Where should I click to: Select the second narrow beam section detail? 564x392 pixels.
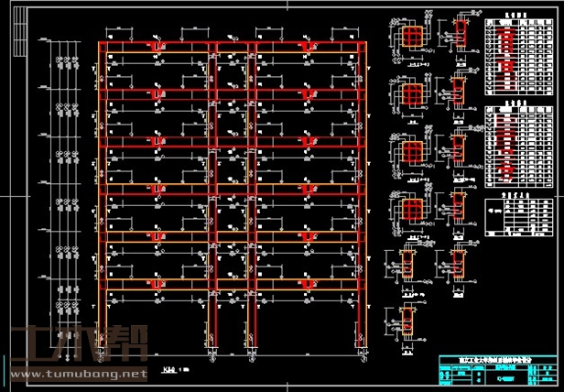(458, 92)
